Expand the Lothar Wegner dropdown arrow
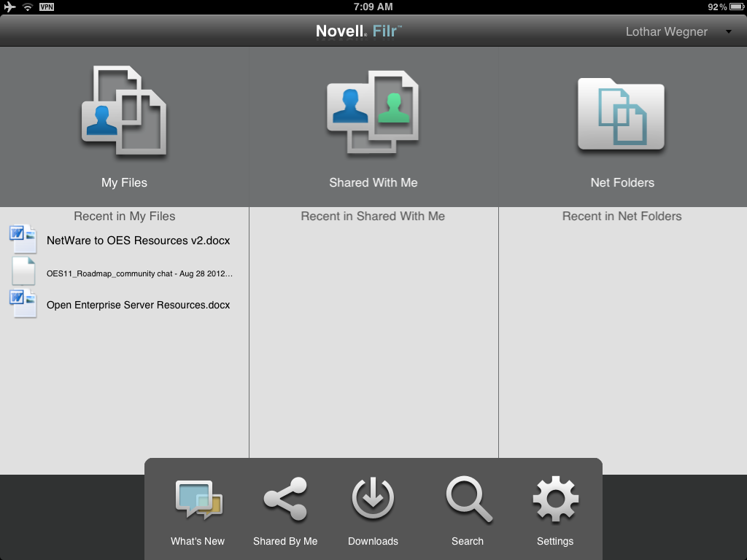 point(729,32)
